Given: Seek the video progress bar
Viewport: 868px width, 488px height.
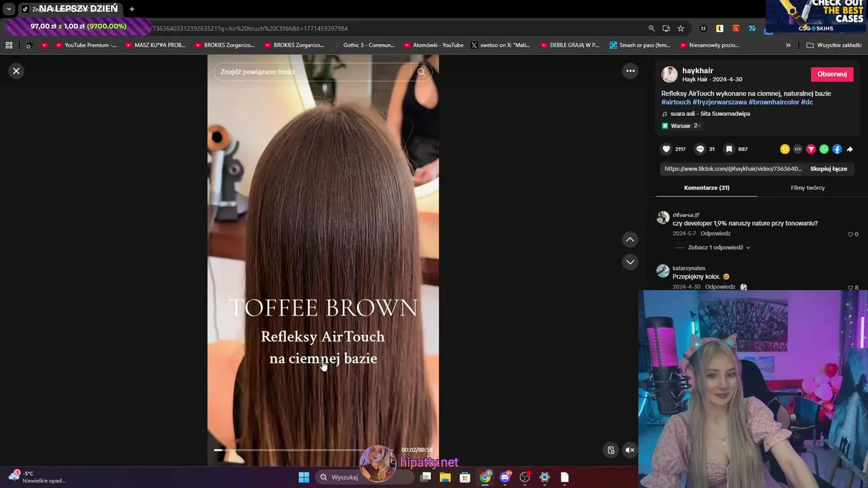Looking at the screenshot, I should 305,450.
